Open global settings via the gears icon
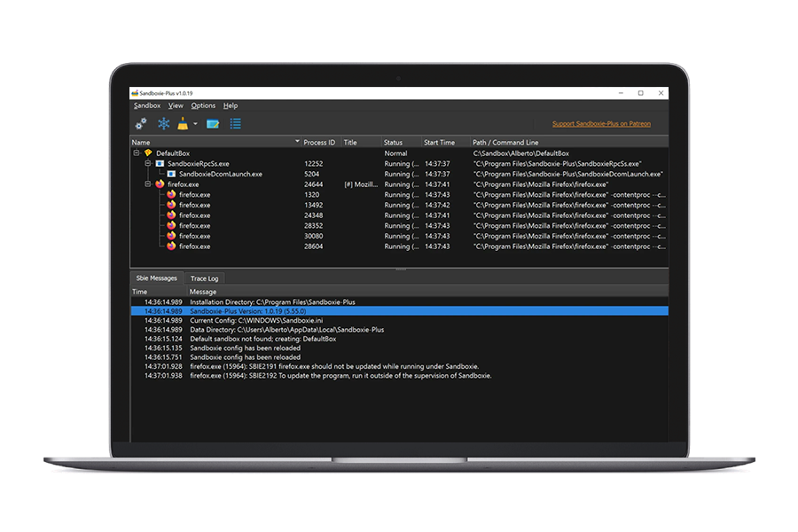 coord(141,124)
